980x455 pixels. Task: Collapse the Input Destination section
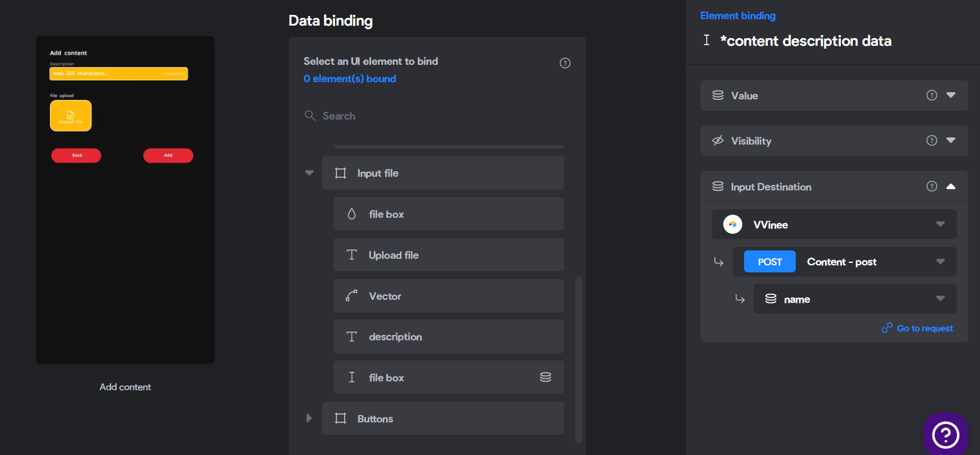click(x=951, y=186)
